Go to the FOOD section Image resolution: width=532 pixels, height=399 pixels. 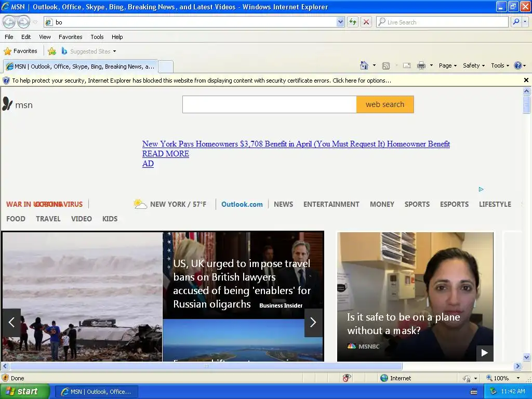coord(16,219)
